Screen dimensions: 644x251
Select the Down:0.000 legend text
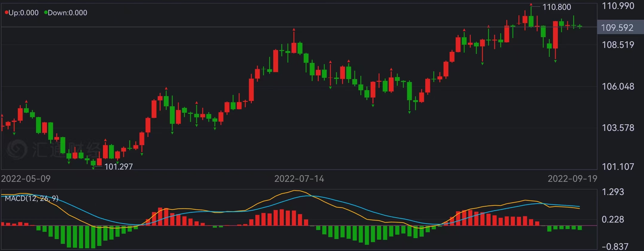pos(67,13)
